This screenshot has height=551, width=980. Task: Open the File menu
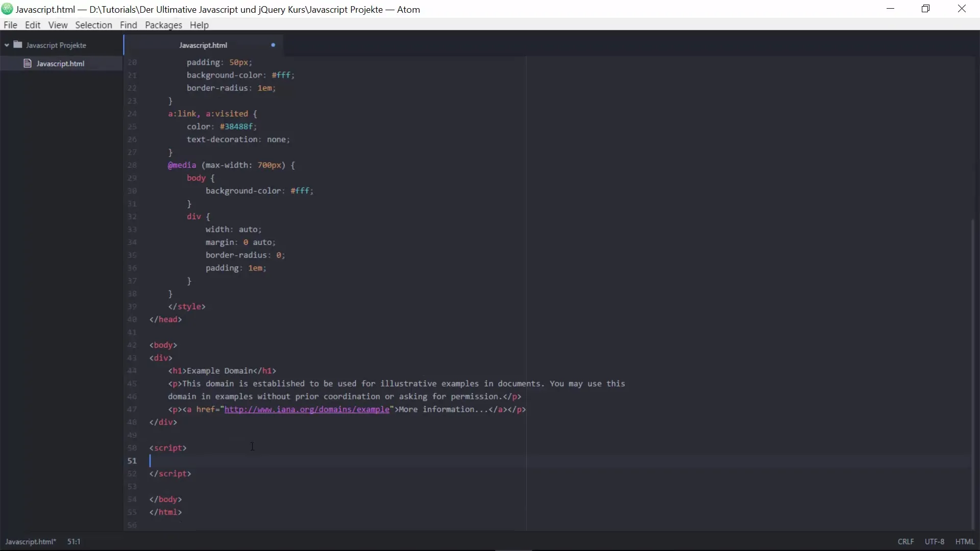point(10,25)
